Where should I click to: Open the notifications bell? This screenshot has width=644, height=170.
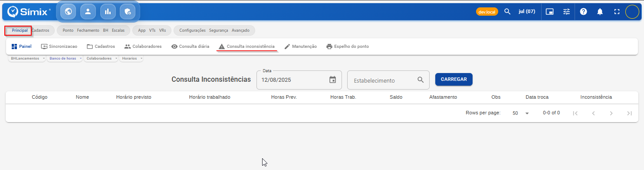(600, 12)
